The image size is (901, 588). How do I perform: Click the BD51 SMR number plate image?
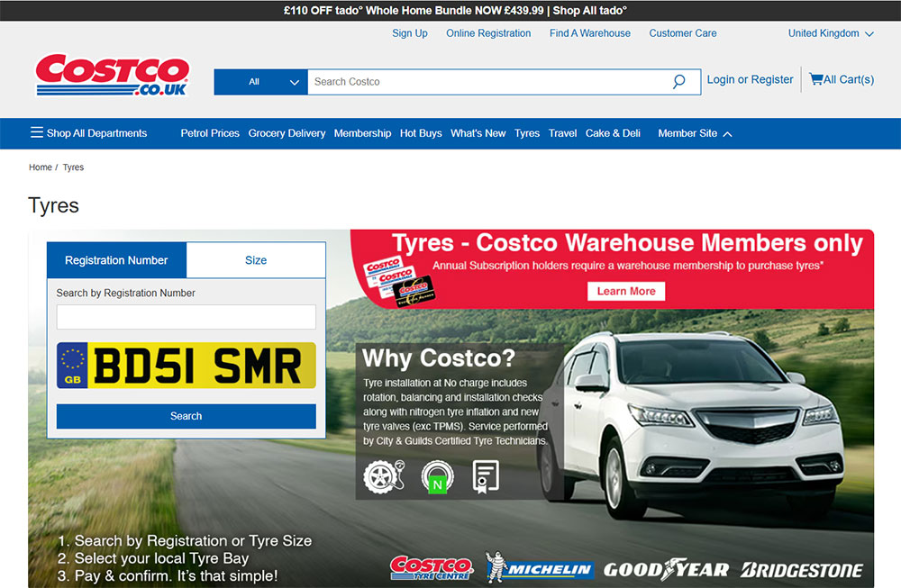187,366
